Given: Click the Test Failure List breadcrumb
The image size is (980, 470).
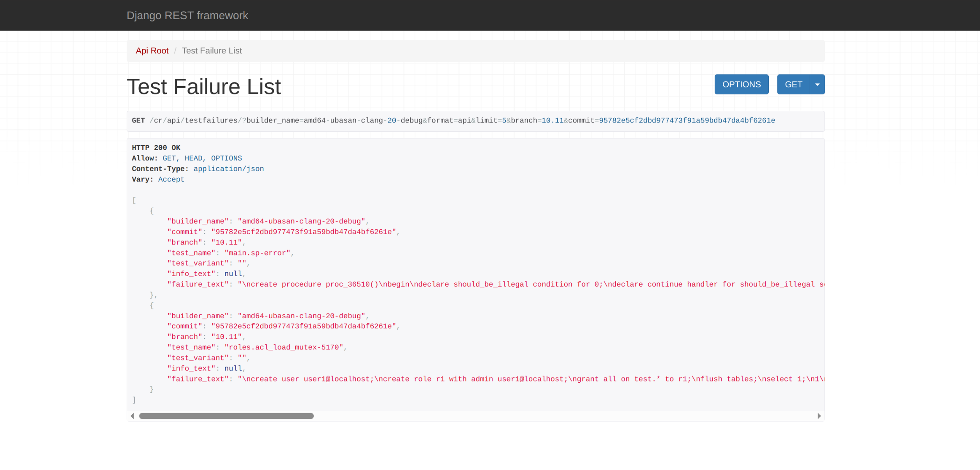Looking at the screenshot, I should [x=212, y=51].
